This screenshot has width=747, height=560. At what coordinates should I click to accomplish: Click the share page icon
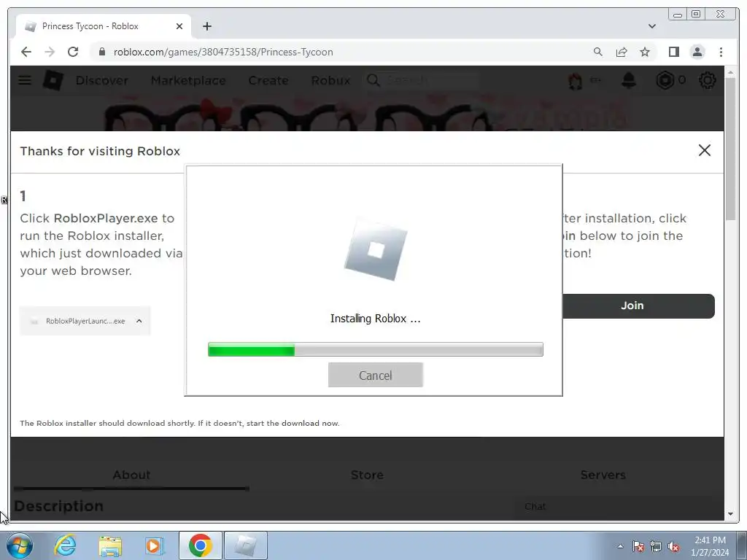pyautogui.click(x=622, y=52)
